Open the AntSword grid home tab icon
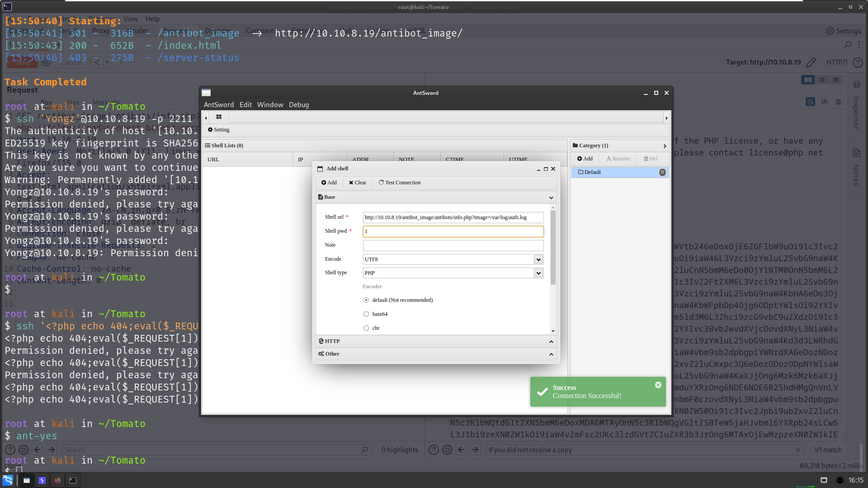The width and height of the screenshot is (868, 488). click(x=219, y=117)
